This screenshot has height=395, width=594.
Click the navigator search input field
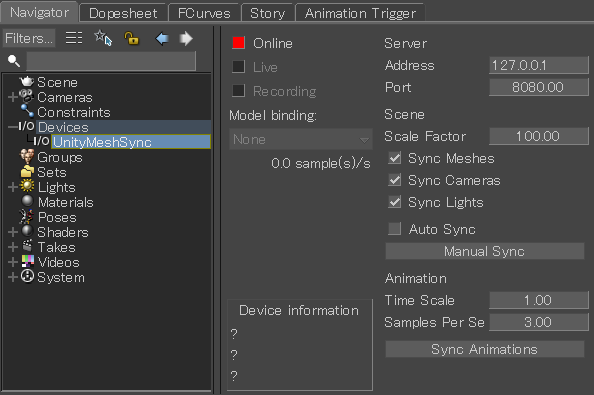pos(111,61)
